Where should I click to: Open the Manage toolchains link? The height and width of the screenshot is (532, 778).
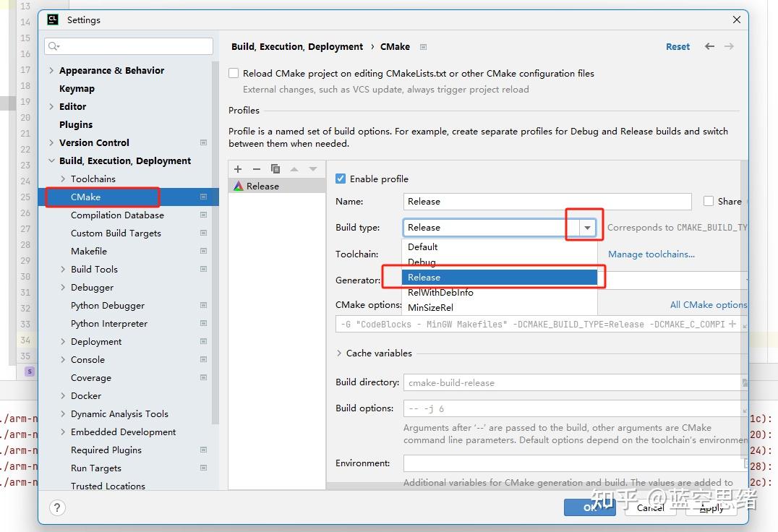(651, 254)
